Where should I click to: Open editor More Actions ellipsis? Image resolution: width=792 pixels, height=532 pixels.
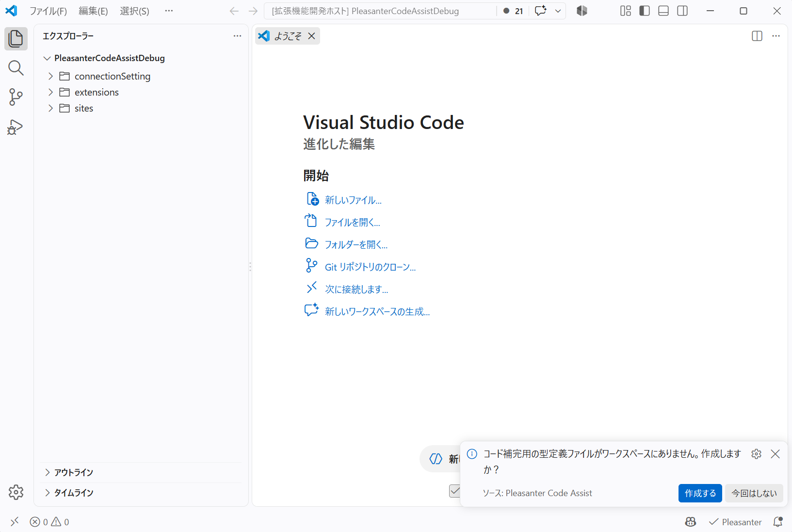point(776,36)
